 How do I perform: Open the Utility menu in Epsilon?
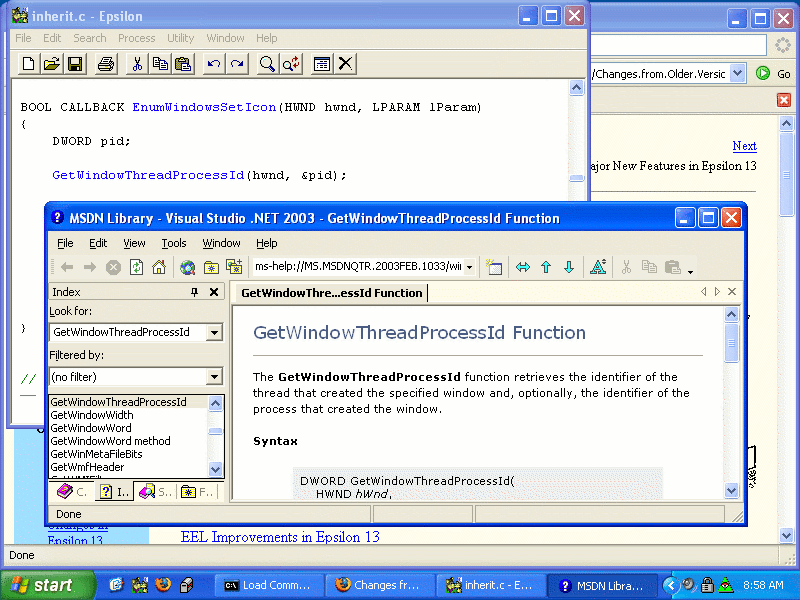181,38
